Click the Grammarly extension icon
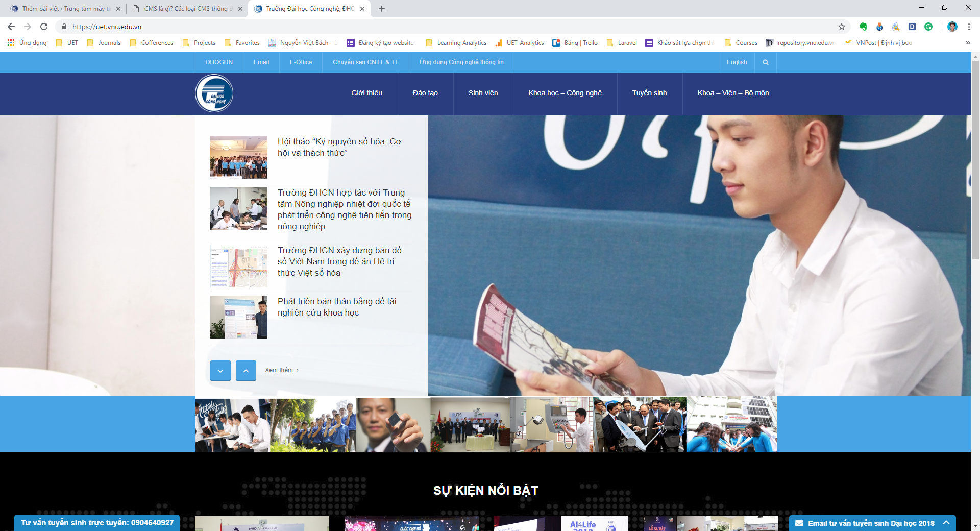Viewport: 980px width, 531px height. pyautogui.click(x=929, y=27)
